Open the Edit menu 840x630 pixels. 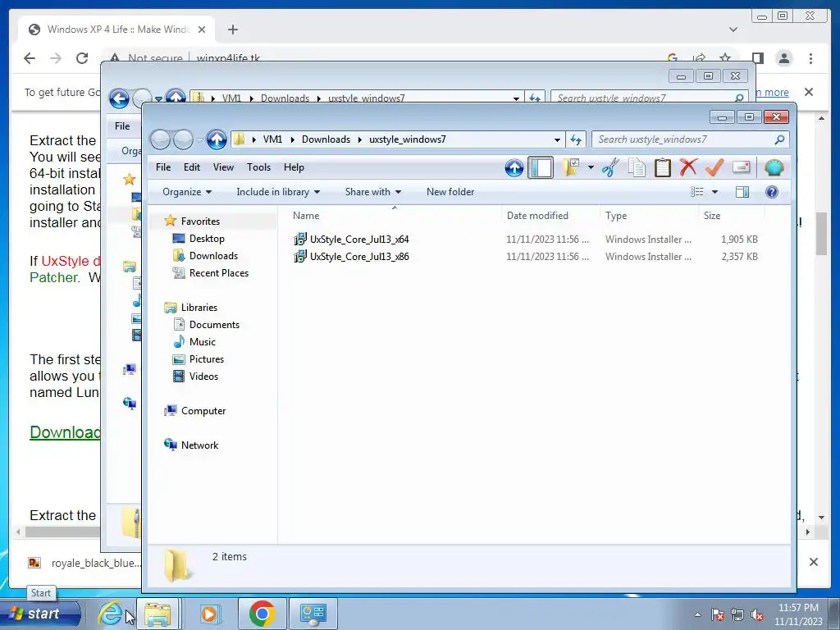pyautogui.click(x=191, y=167)
